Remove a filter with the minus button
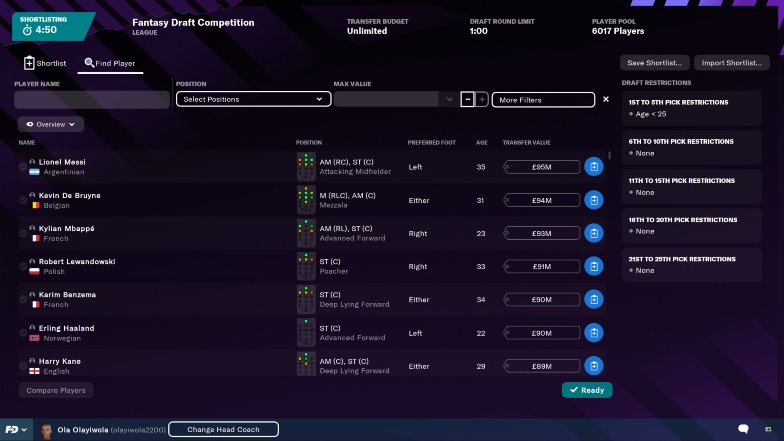This screenshot has height=441, width=784. click(467, 99)
